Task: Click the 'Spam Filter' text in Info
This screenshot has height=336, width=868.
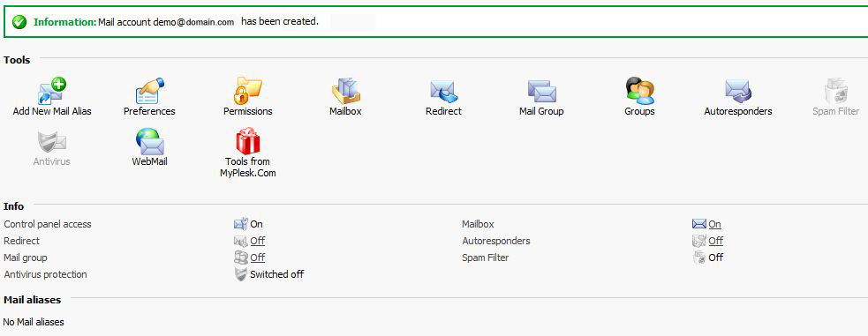Action: coord(486,258)
